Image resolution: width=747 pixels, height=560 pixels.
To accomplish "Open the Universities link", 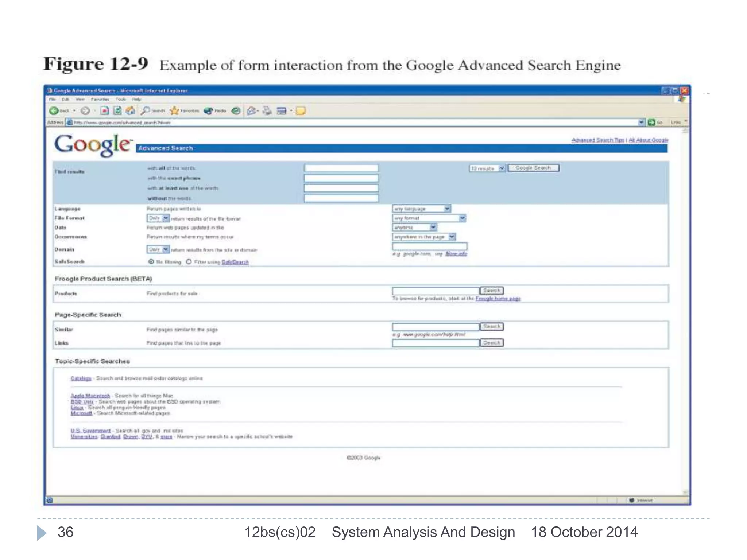I will coord(84,436).
